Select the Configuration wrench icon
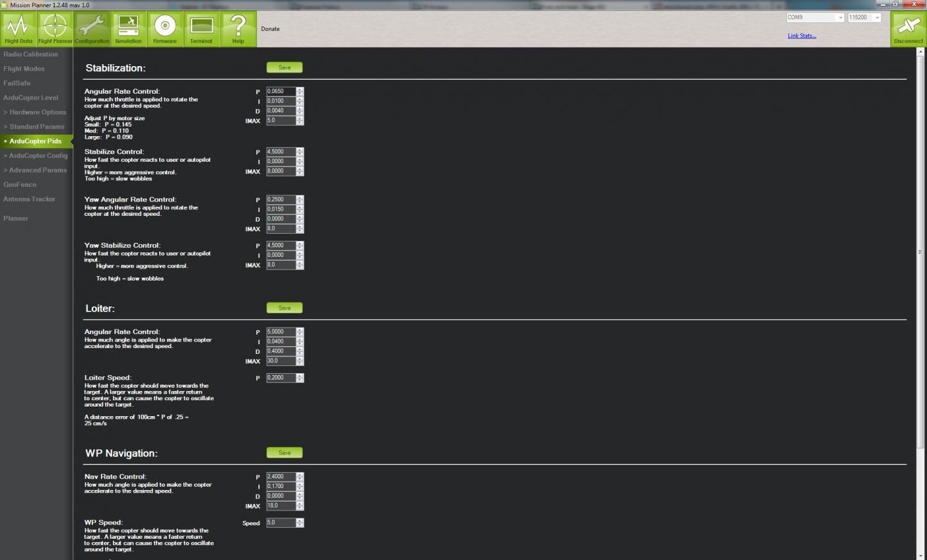The height and width of the screenshot is (560, 927). click(92, 29)
